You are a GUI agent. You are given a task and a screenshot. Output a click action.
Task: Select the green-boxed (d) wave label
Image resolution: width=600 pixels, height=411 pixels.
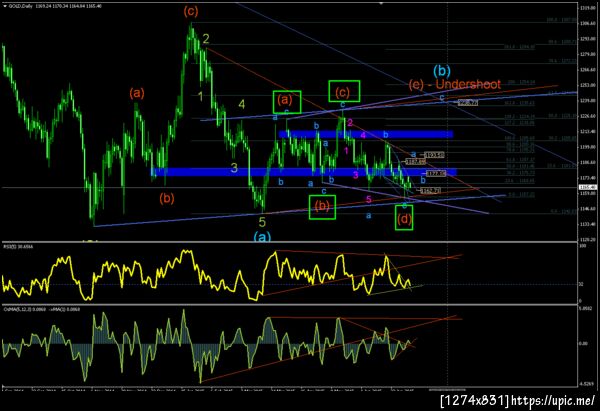click(404, 219)
